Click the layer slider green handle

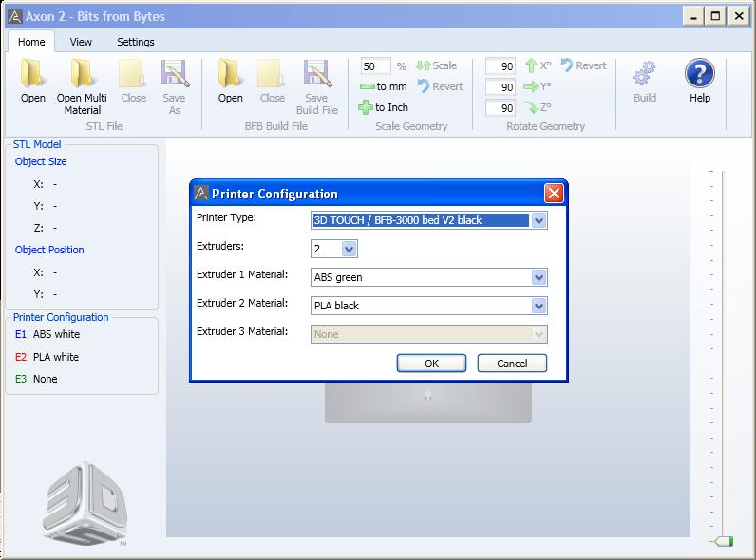pyautogui.click(x=723, y=542)
